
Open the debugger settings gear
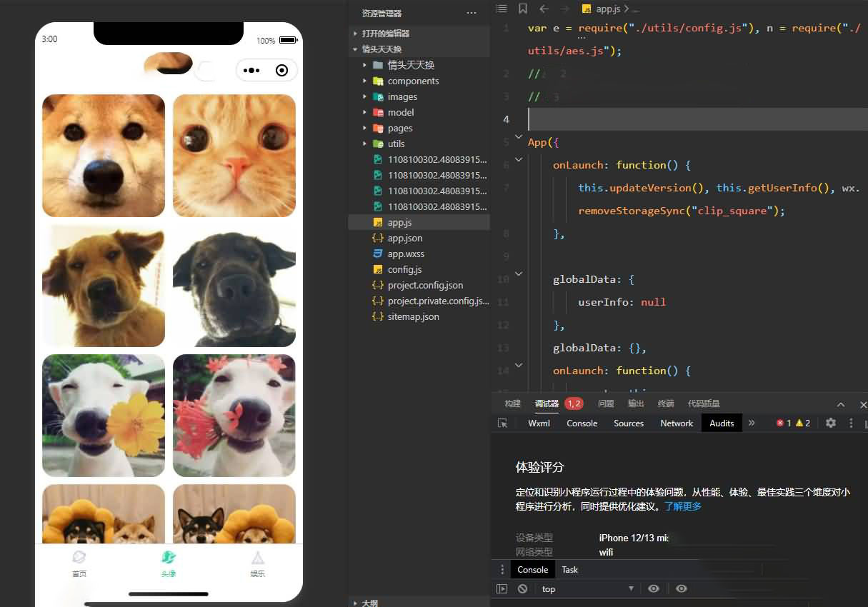[830, 423]
